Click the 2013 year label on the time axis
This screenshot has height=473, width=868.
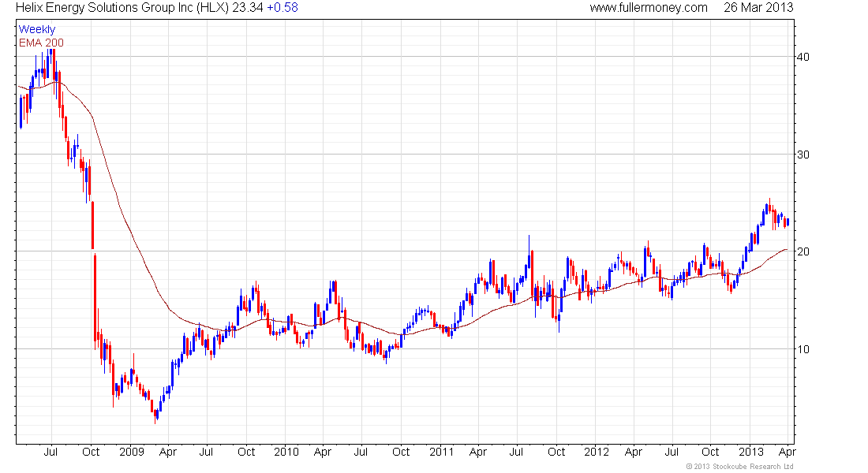(752, 452)
